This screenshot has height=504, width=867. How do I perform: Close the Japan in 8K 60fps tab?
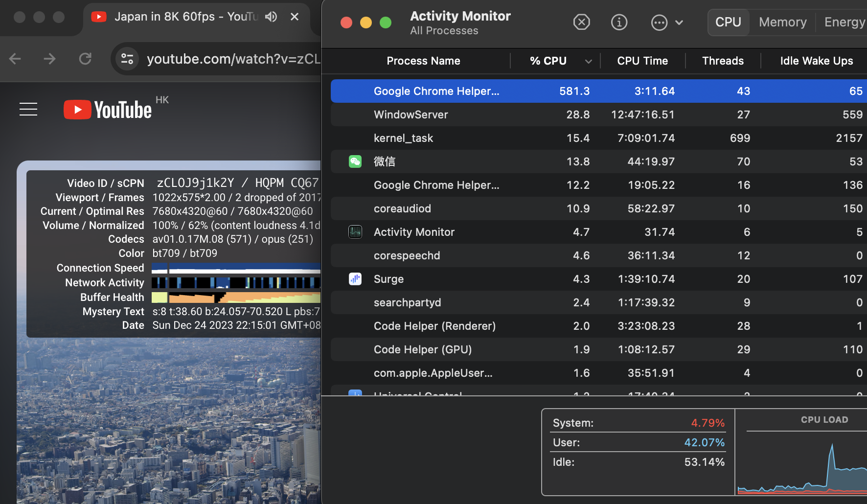(295, 17)
